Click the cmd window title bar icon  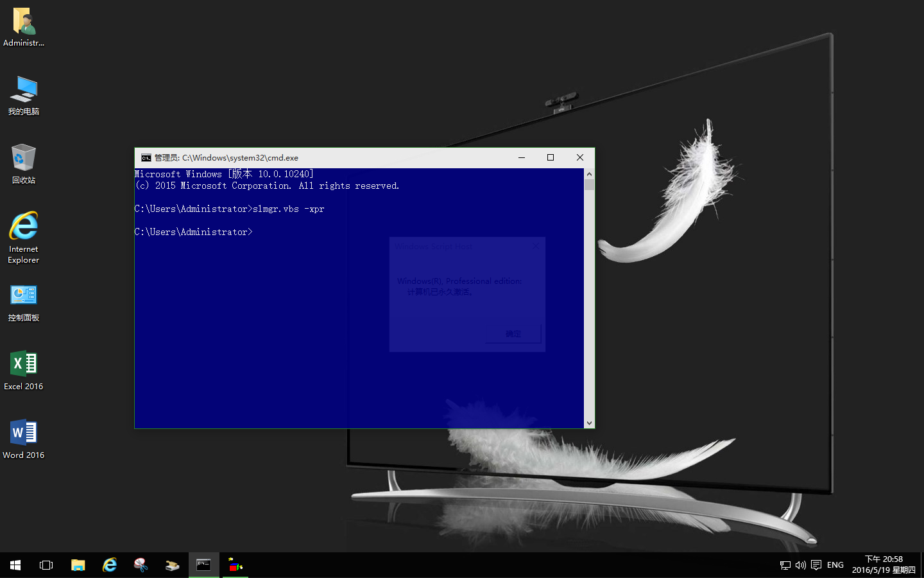pyautogui.click(x=146, y=157)
